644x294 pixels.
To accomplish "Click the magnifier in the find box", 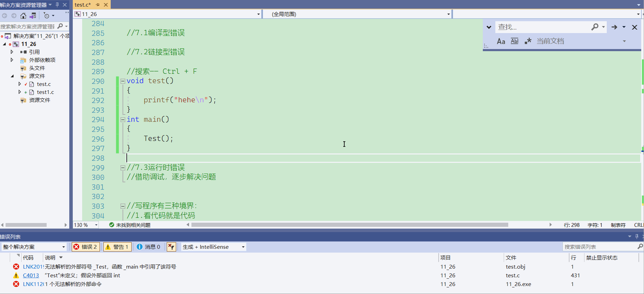I will (x=595, y=27).
